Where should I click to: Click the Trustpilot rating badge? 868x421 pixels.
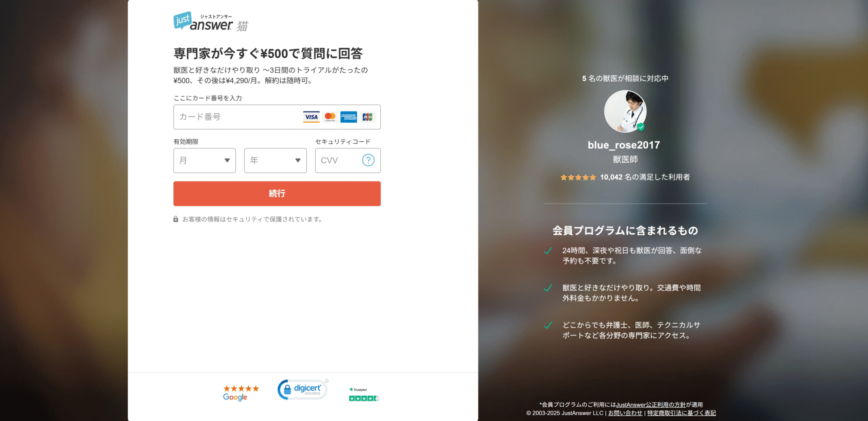363,392
